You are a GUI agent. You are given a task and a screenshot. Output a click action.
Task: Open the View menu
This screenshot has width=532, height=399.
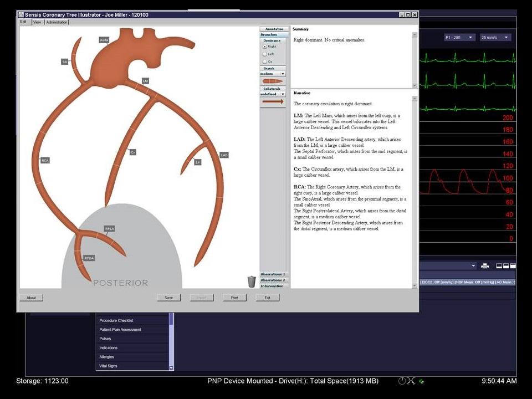click(x=37, y=22)
